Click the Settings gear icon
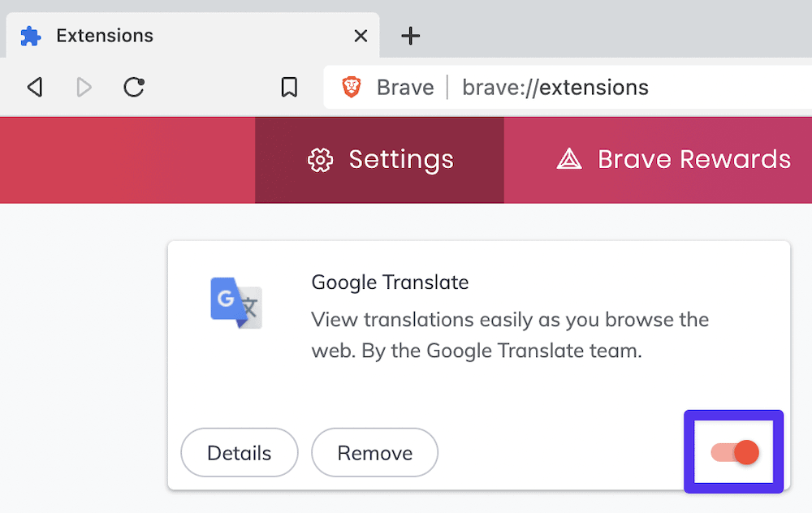812x513 pixels. tap(322, 159)
